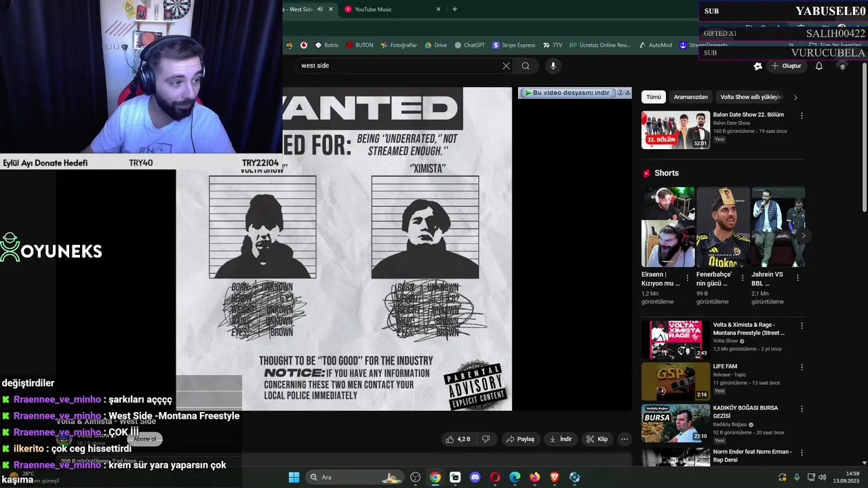Open Kadıköy Boğası Bursa Gezisi video
868x488 pixels.
pyautogui.click(x=675, y=423)
